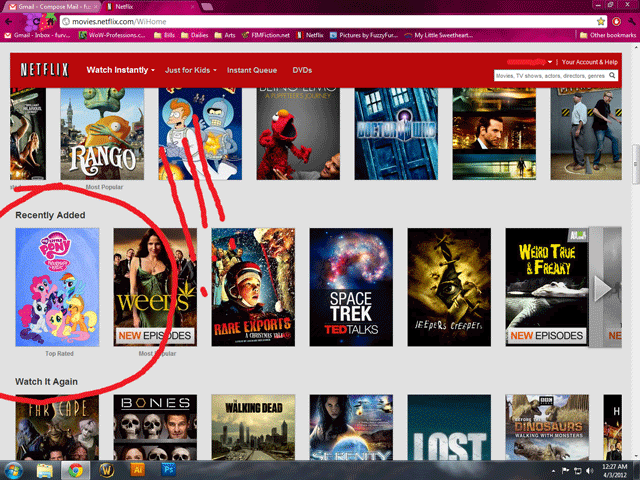Select the Futurama poster

[200, 134]
